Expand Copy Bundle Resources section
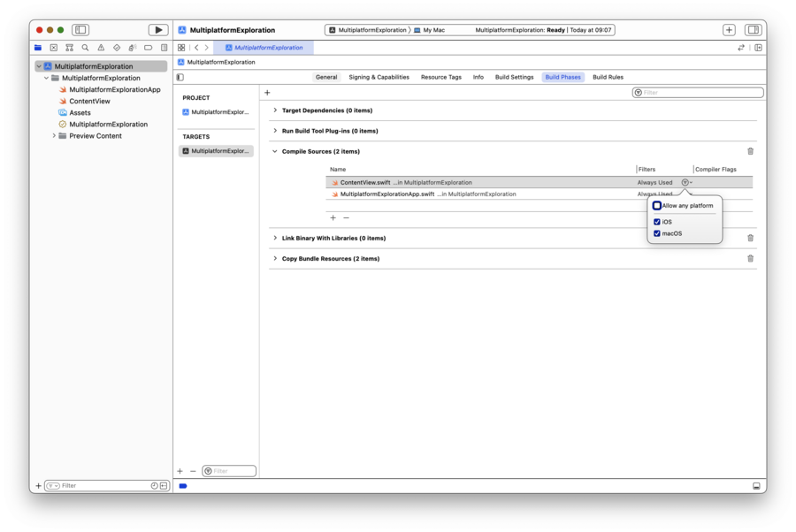This screenshot has width=796, height=532. 275,259
